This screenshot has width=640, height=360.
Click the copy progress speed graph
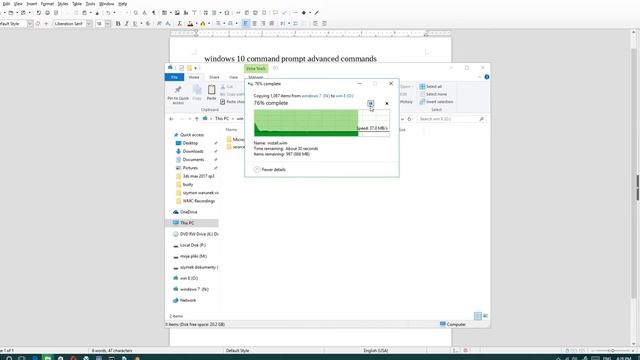[x=321, y=122]
